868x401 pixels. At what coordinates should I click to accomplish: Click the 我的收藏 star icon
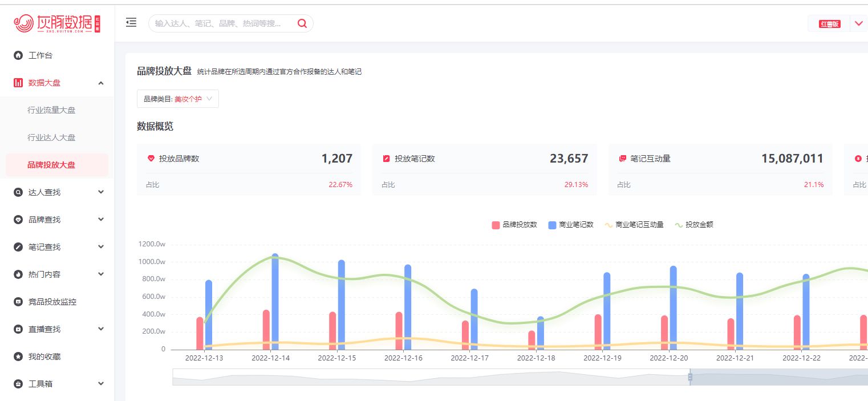coord(18,357)
